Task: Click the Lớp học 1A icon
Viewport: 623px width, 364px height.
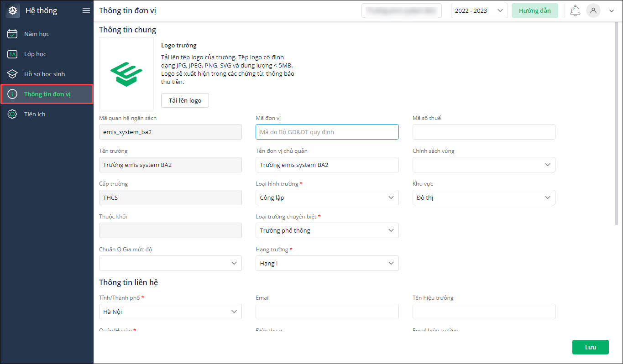Action: point(13,54)
